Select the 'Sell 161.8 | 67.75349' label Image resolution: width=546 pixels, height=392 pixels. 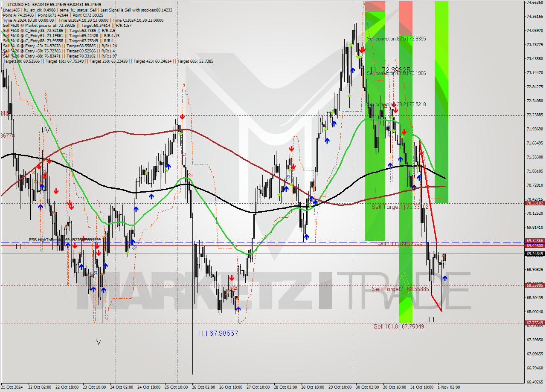click(x=399, y=326)
